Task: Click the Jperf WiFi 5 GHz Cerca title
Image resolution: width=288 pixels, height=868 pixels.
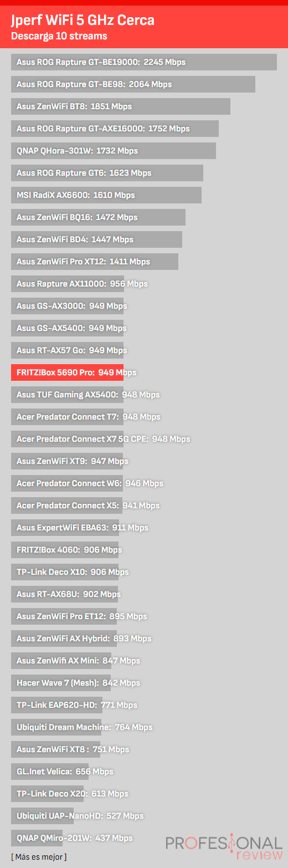Action: point(83,21)
